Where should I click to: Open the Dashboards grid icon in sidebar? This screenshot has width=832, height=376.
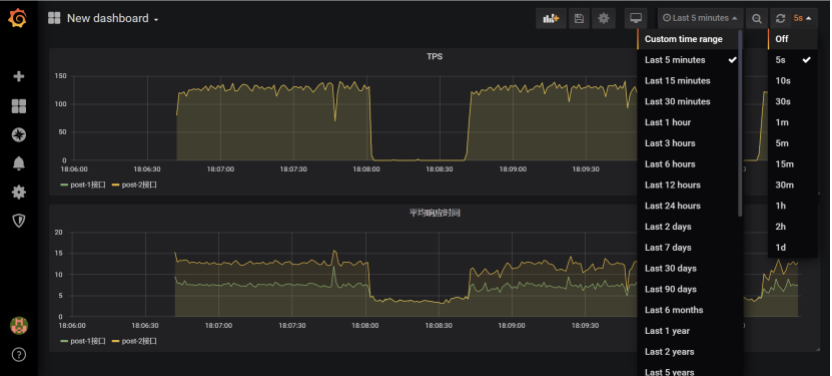pyautogui.click(x=19, y=106)
